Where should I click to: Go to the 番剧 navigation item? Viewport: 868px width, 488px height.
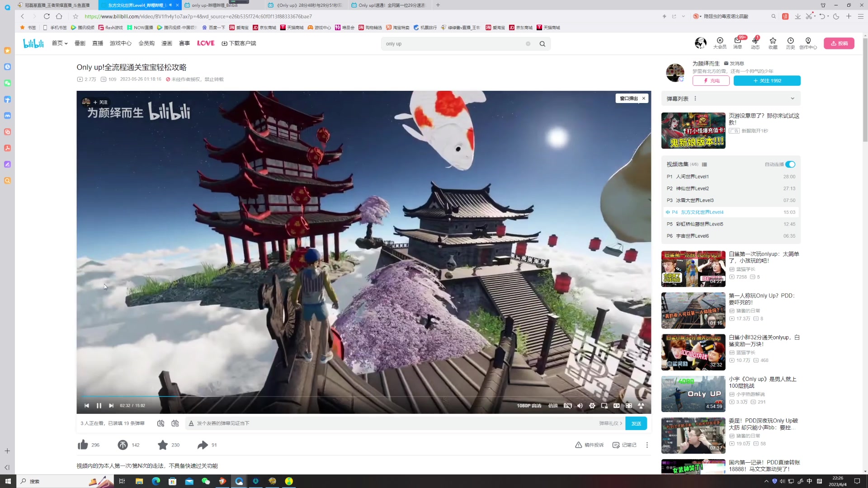pos(80,43)
